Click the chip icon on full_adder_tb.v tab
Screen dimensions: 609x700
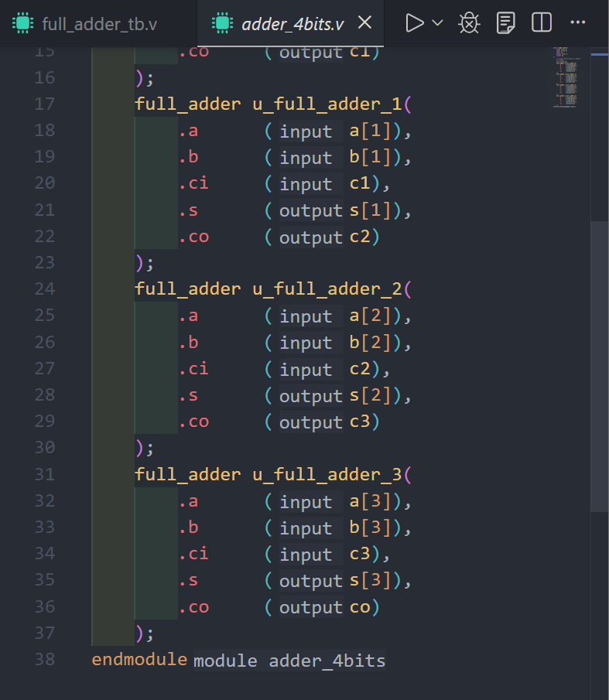tap(23, 24)
